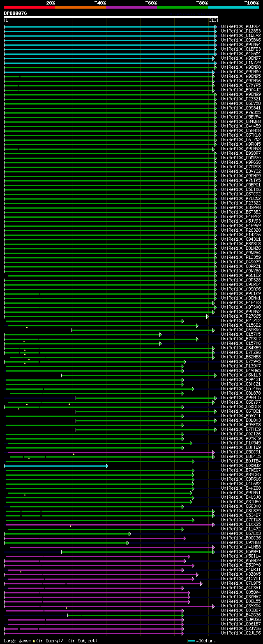Viewport: 263px width, 644px height.
Task: Click UniRef100_A7NTK5 label
Action: (241, 181)
